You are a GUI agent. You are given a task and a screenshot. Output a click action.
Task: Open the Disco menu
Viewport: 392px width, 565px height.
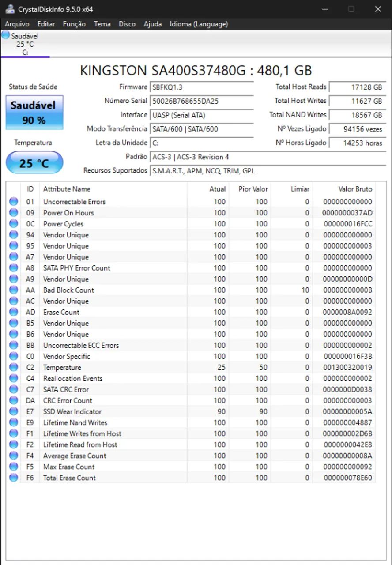tap(127, 24)
